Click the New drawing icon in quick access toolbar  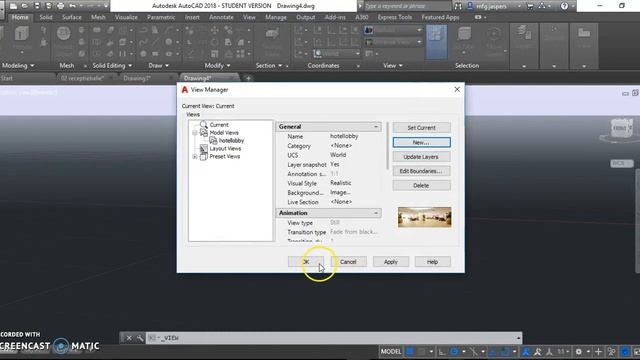click(x=13, y=6)
